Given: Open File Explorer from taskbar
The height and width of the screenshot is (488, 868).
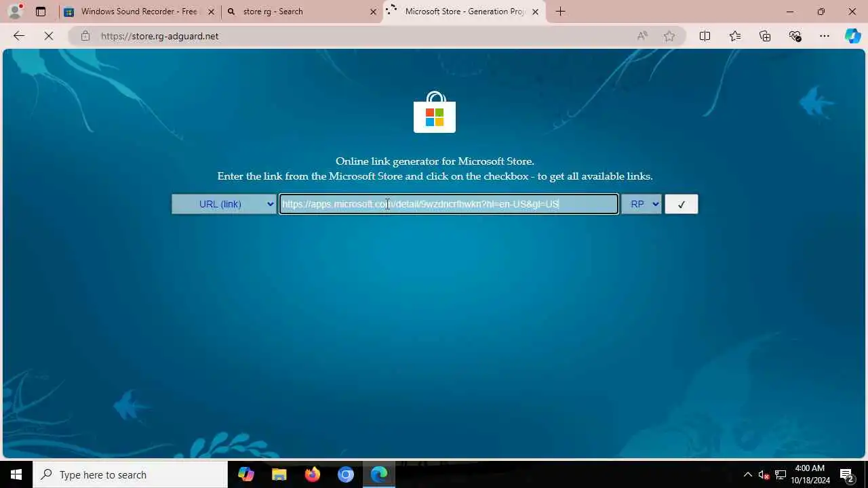Looking at the screenshot, I should (x=279, y=474).
